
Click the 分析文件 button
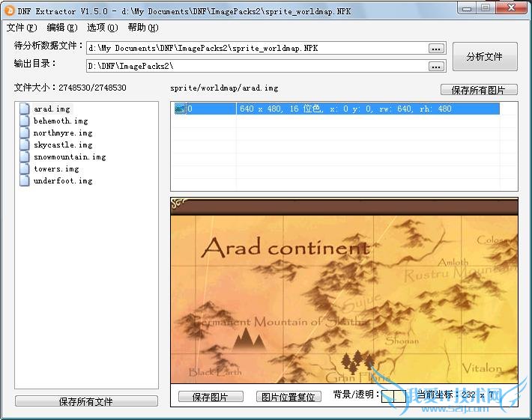click(x=485, y=57)
